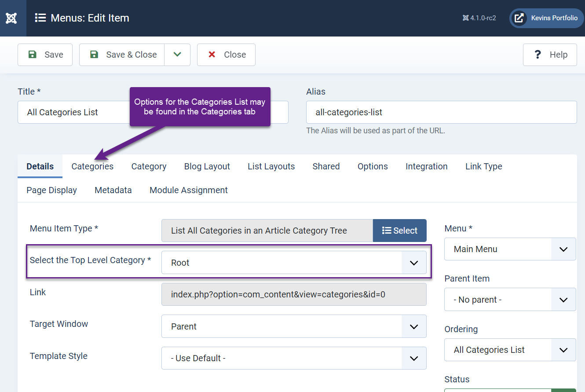Open Kevins Portfolio site link
The image size is (585, 392).
tap(547, 18)
